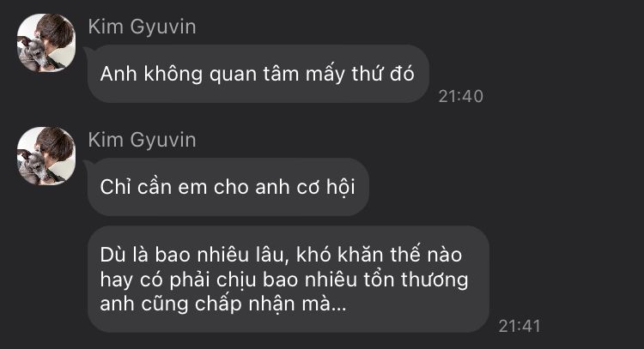The width and height of the screenshot is (644, 349).
Task: Open the avatar beside "Chỉ cần em" message
Action: pos(46,156)
